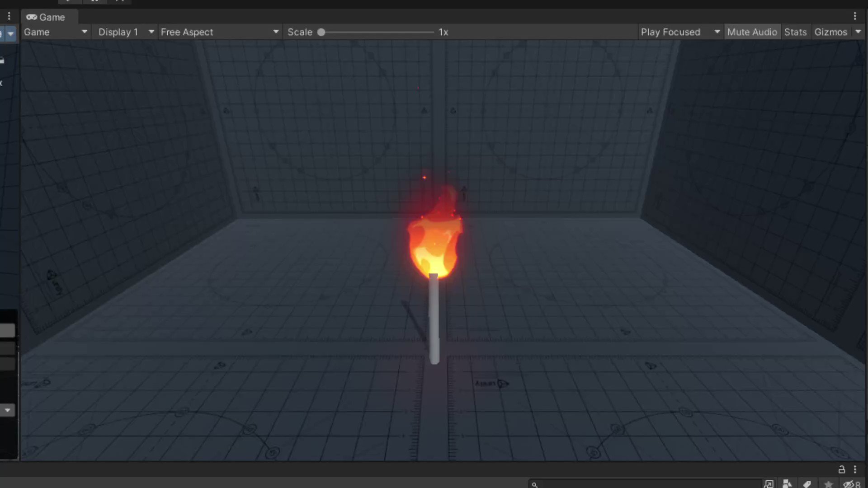
Task: Open the Game view three-dot menu at top right
Action: click(855, 16)
